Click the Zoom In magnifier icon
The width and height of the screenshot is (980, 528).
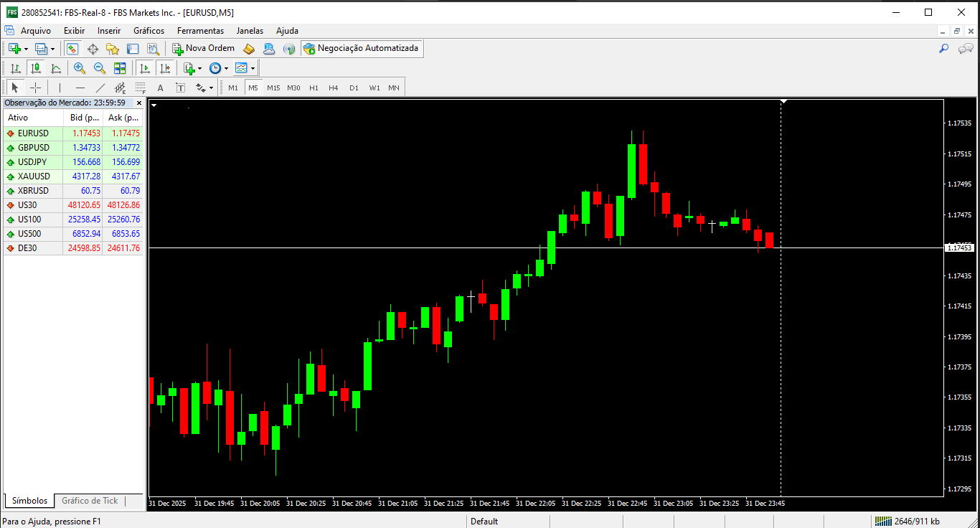click(x=80, y=68)
